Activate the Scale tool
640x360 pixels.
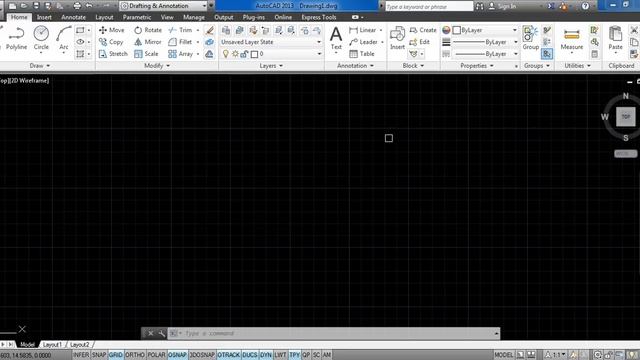coord(146,53)
